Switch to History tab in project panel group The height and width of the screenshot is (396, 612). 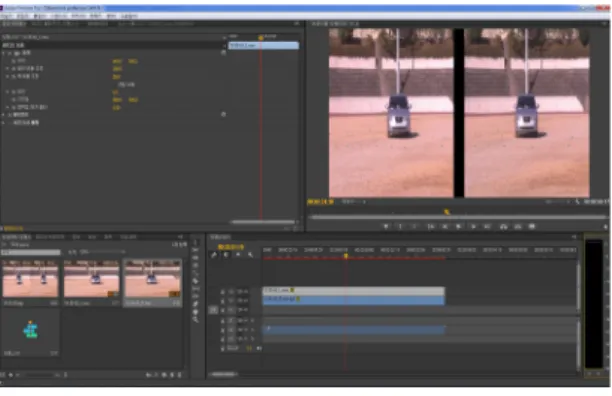point(128,237)
